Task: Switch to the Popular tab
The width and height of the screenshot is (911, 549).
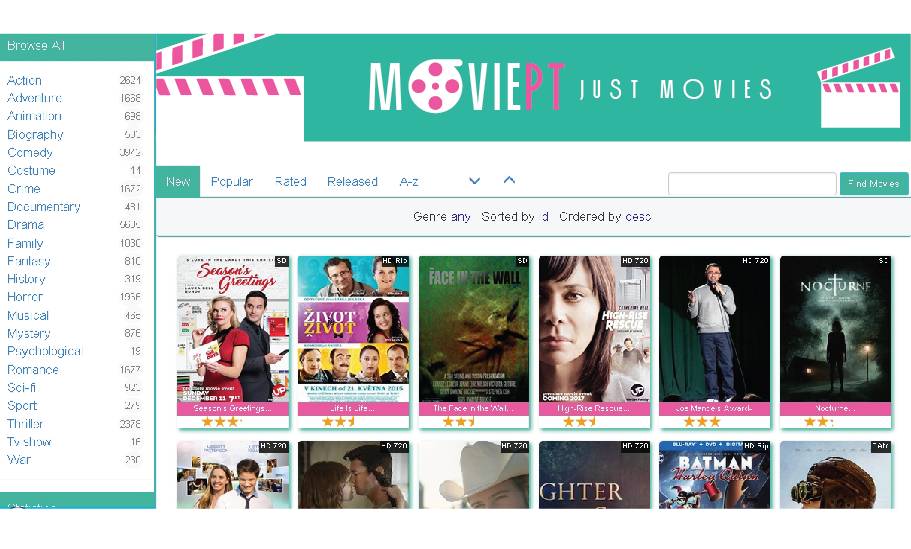Action: 232,182
